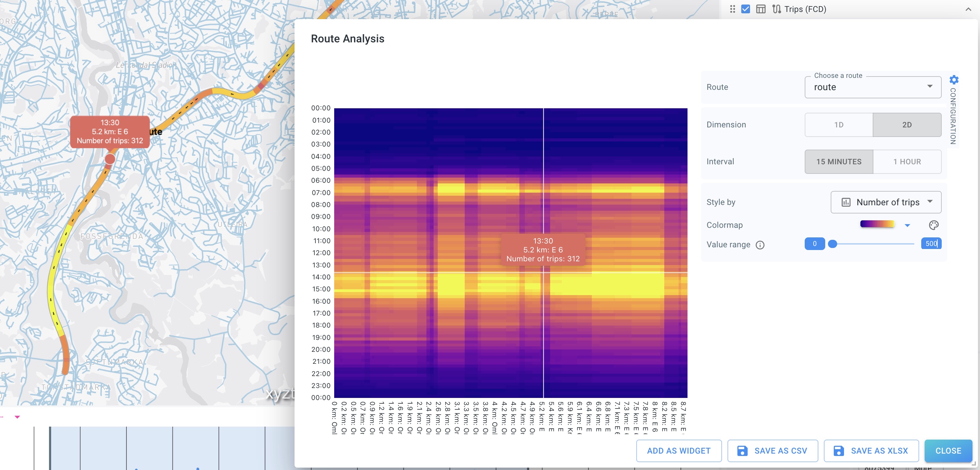This screenshot has height=470, width=980.
Task: Set Interval to 1 HOUR
Action: 907,162
